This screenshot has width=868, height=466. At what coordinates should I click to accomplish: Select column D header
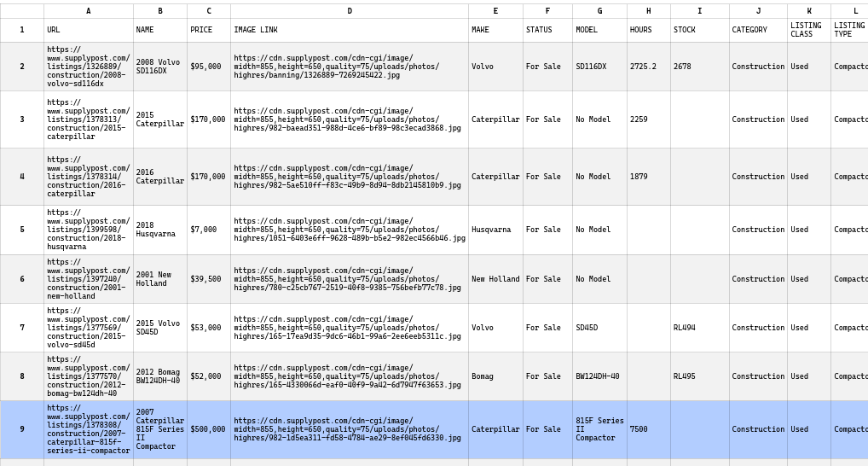[349, 11]
